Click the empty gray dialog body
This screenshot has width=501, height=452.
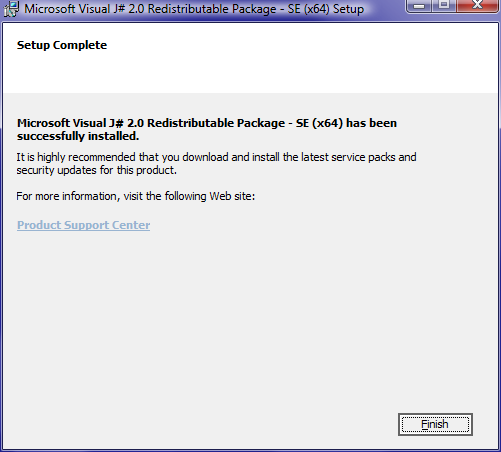[250, 317]
